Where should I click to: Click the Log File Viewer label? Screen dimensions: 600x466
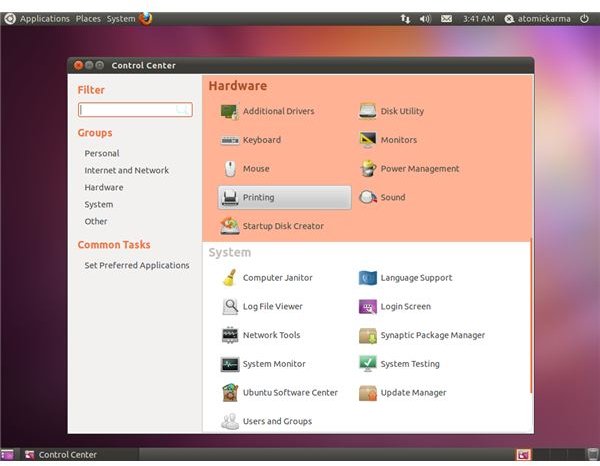click(x=272, y=306)
